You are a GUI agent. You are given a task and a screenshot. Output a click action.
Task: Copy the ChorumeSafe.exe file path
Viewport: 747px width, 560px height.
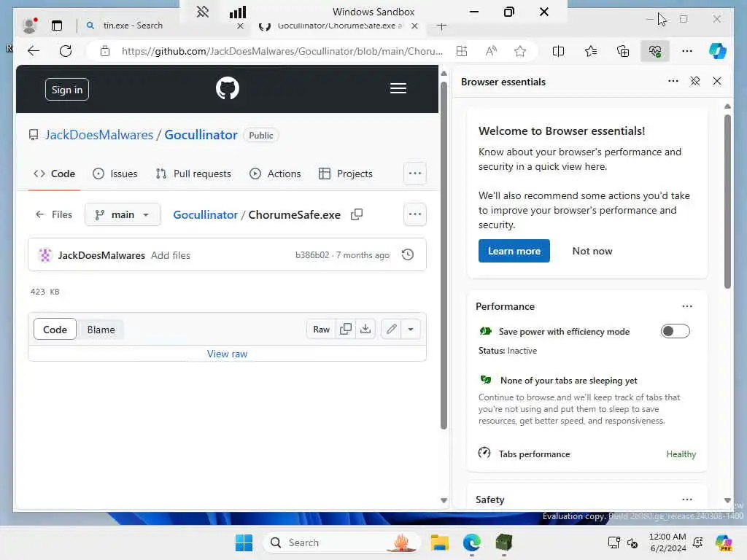click(357, 215)
